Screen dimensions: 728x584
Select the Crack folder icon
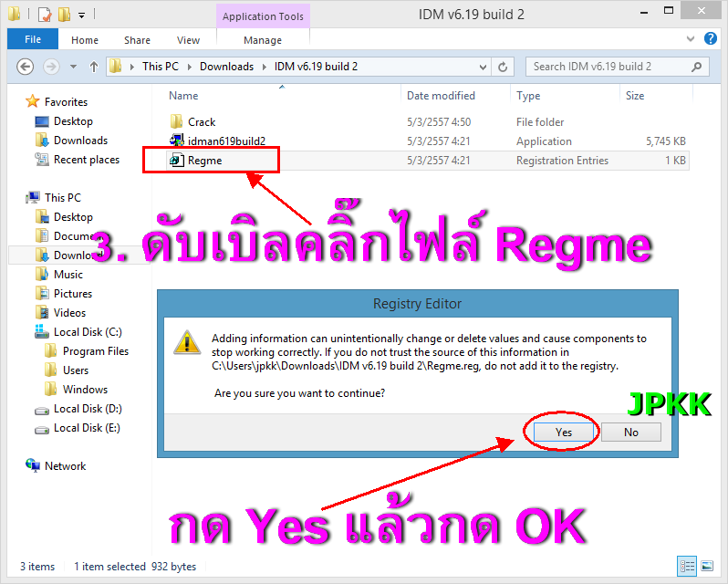pyautogui.click(x=176, y=121)
